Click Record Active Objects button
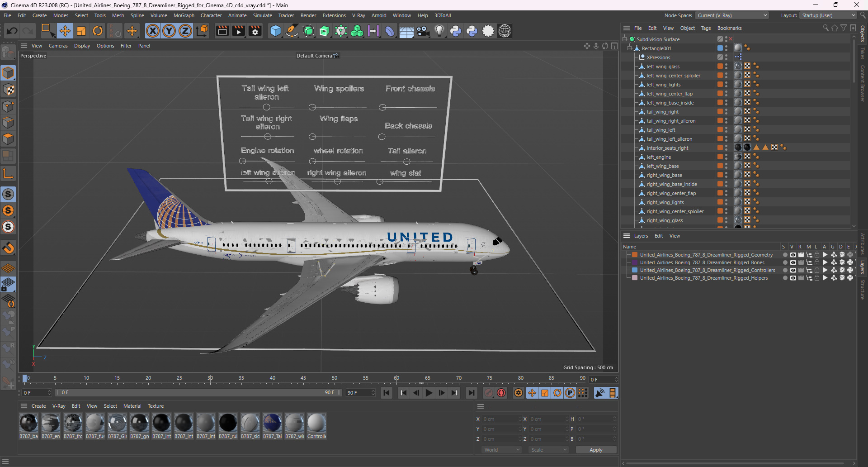 (x=489, y=393)
